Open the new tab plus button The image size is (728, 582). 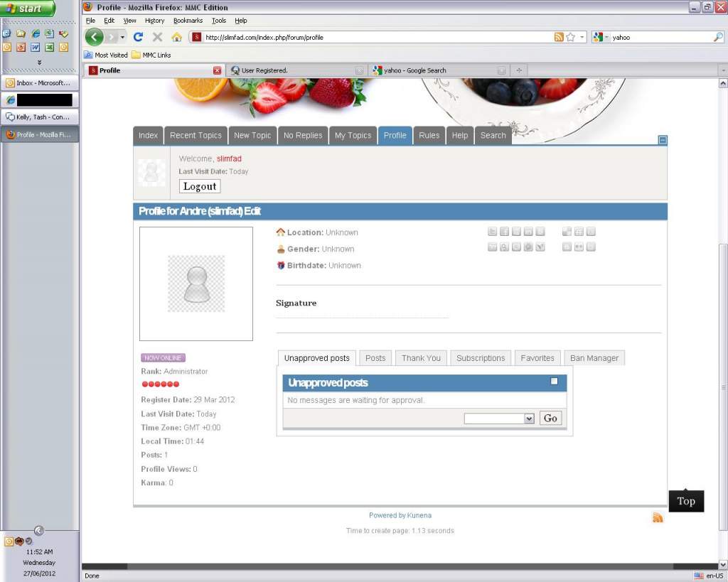point(519,70)
